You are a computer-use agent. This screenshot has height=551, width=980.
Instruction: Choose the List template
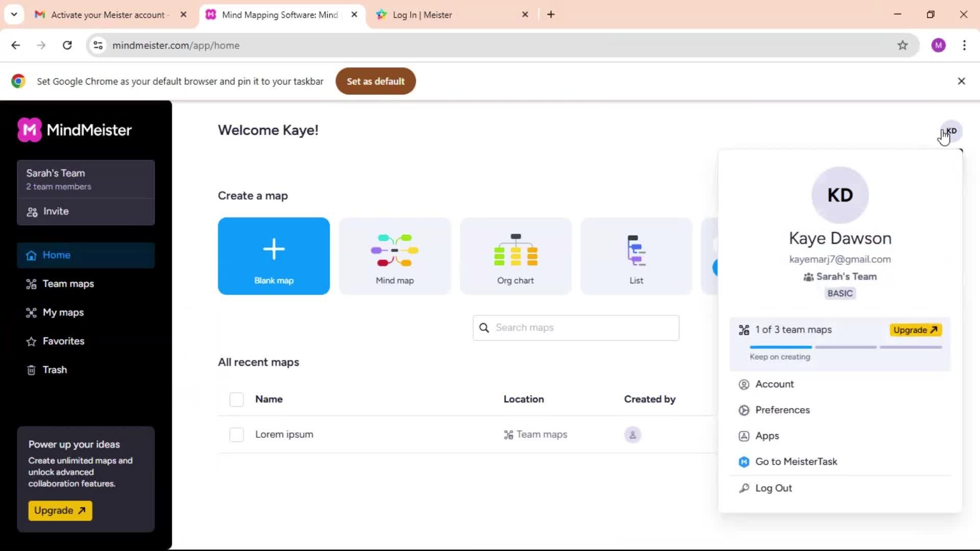tap(636, 256)
